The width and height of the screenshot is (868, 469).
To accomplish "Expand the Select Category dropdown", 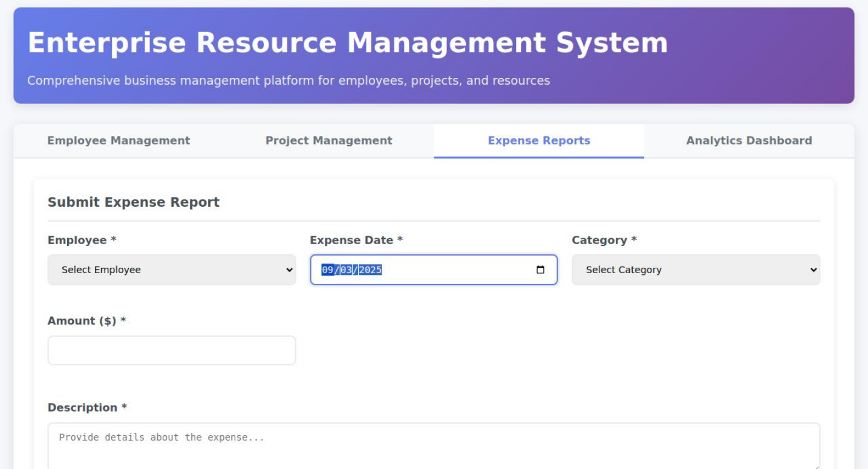I will coord(696,270).
